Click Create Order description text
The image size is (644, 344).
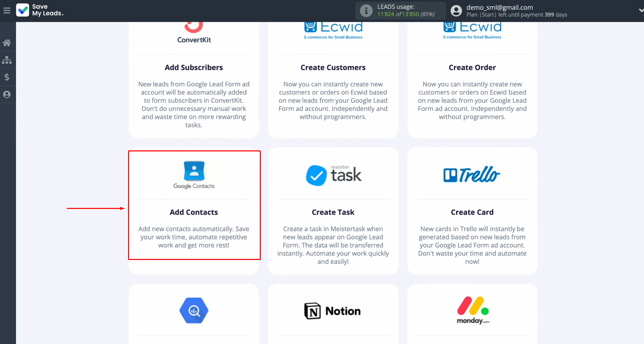click(x=472, y=100)
